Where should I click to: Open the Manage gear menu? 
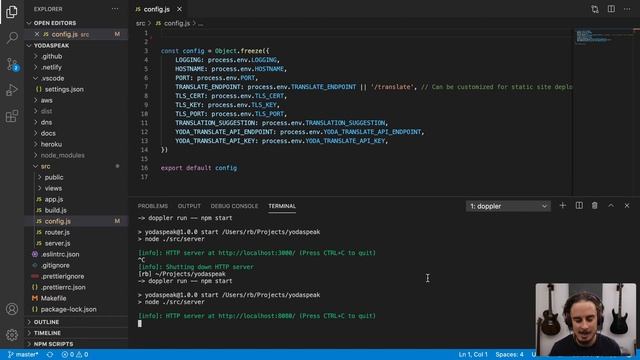[x=12, y=335]
